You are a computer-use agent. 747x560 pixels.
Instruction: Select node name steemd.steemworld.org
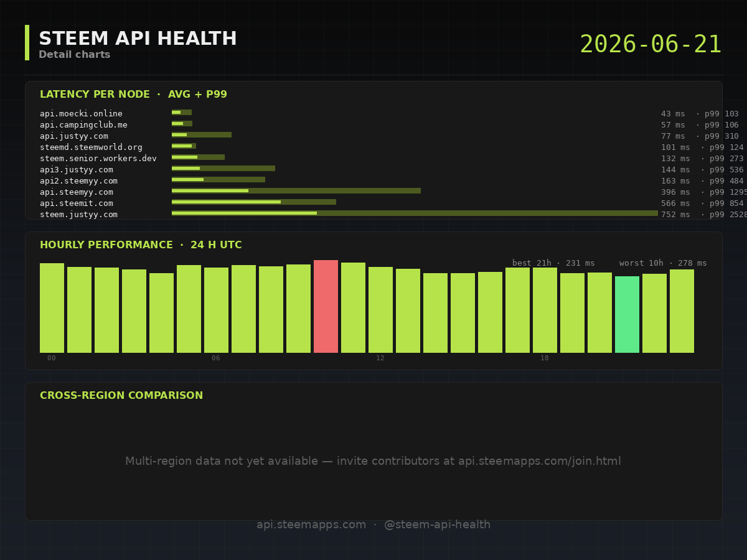tap(91, 147)
